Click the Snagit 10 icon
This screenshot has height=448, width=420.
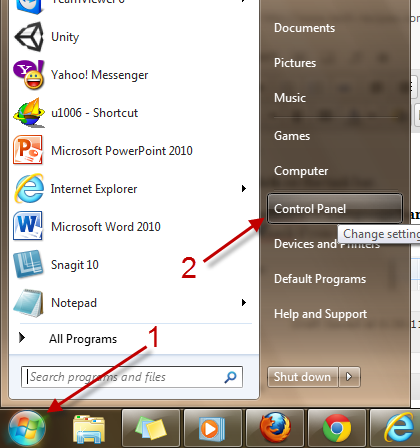(x=28, y=264)
